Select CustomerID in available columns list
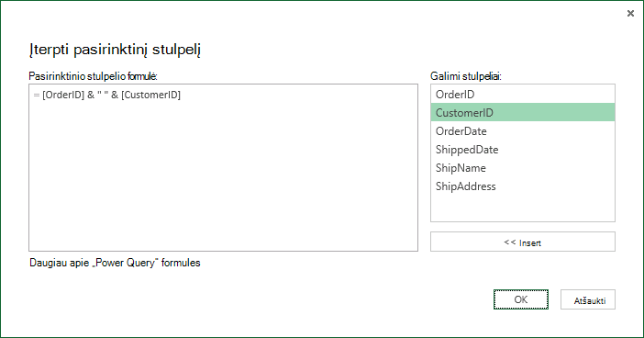The height and width of the screenshot is (338, 644). (x=522, y=112)
